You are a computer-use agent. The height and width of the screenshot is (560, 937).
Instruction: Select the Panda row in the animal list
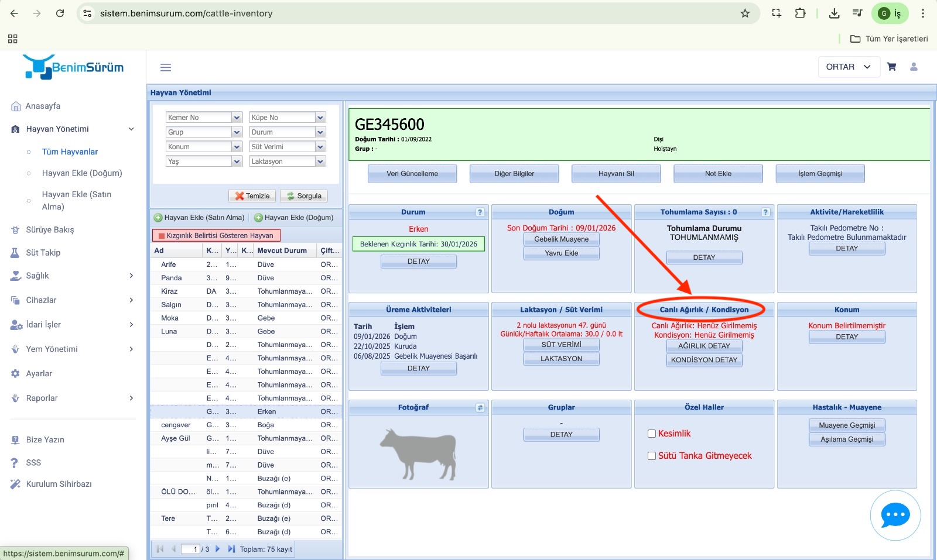pyautogui.click(x=246, y=278)
